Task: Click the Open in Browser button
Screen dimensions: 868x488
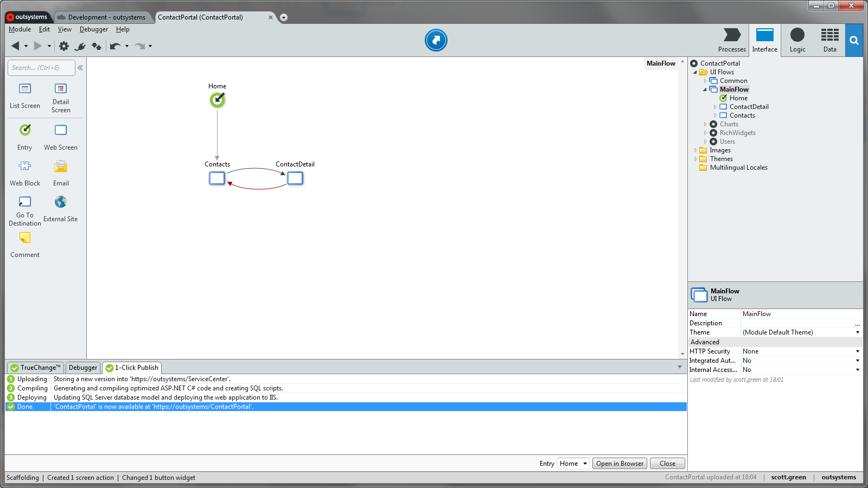Action: click(x=620, y=463)
